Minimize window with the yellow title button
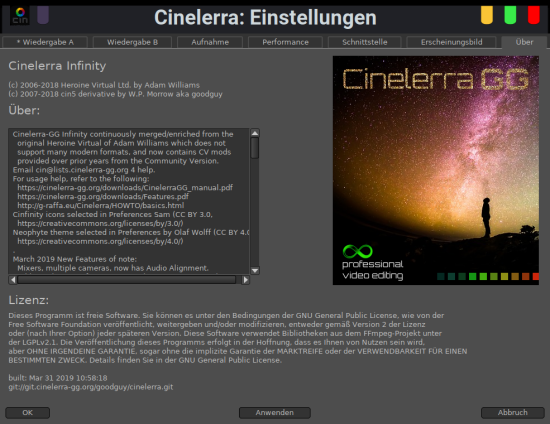Image resolution: width=550 pixels, height=424 pixels. point(487,15)
